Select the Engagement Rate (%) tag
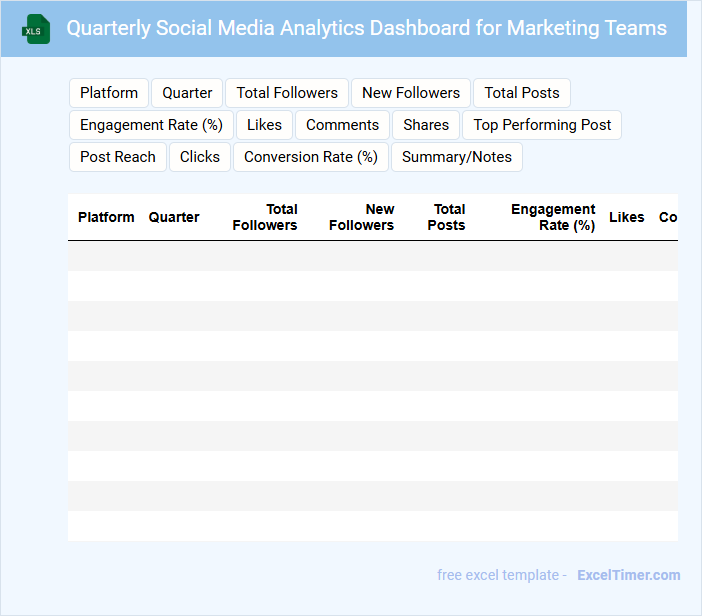702x616 pixels. point(151,125)
